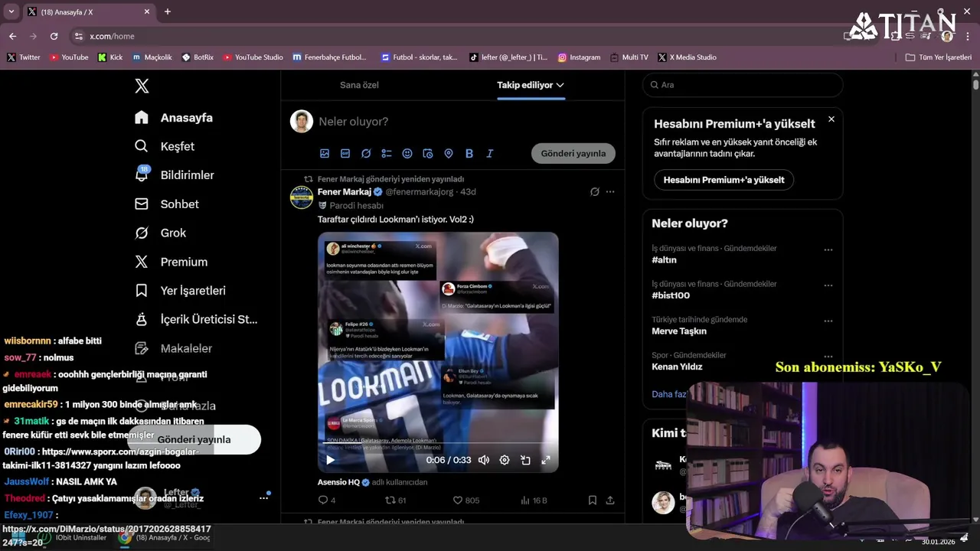
Task: Add GIF to post icon
Action: [345, 153]
